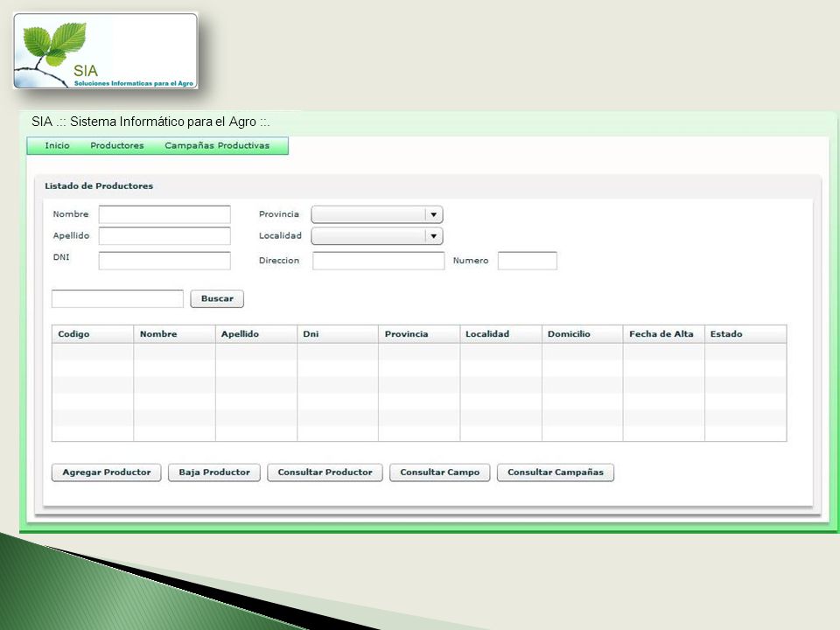Click the 'SIA .:: Sistema Informático para el Agro' title
The image size is (840, 630).
pos(150,122)
